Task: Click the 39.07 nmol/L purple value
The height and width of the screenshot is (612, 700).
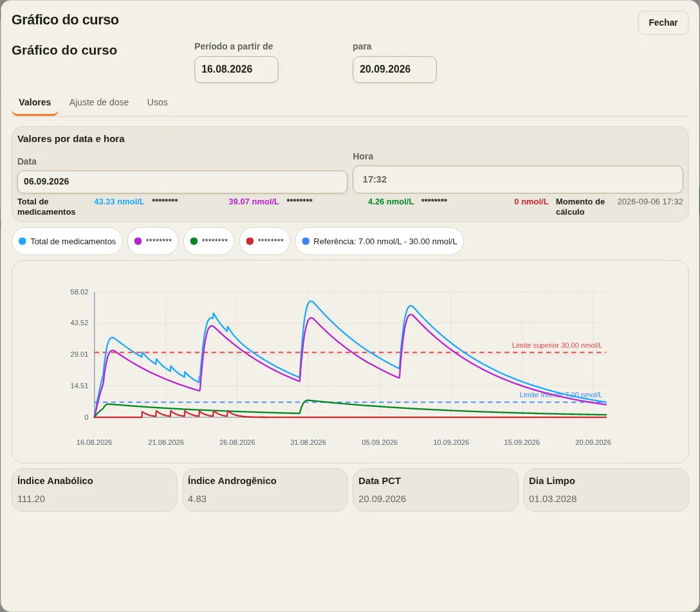Action: pyautogui.click(x=253, y=202)
